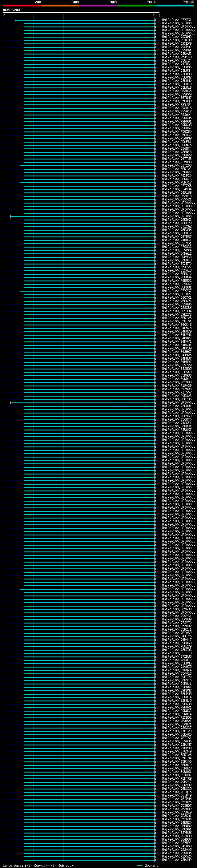Viewport: 197px width, 868px height.
Task: Select hit label UniRef100_O61334
Action: pos(177,311)
